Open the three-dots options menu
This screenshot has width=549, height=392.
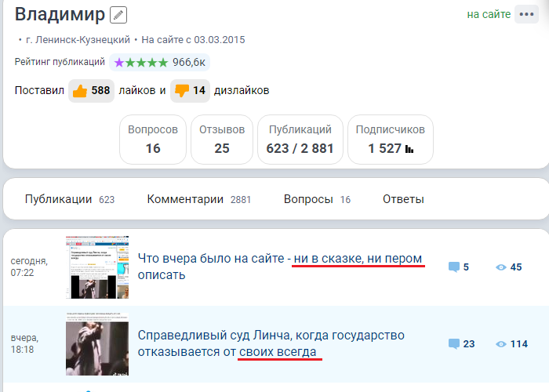tap(526, 14)
